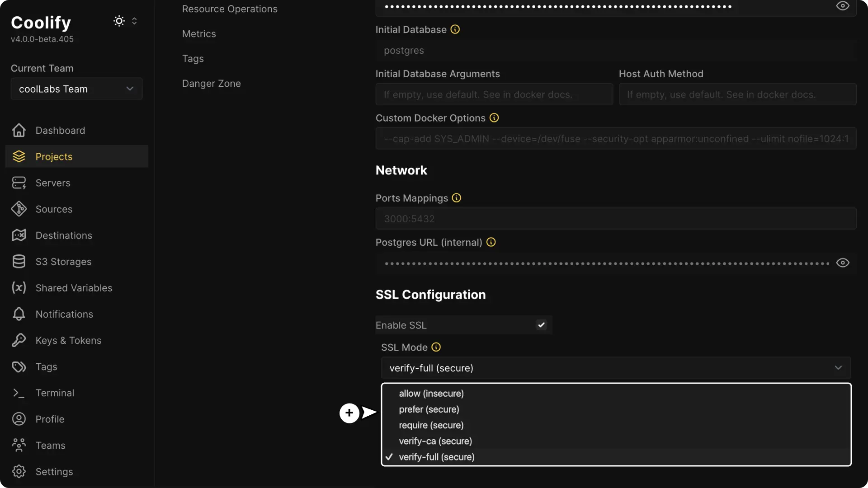
Task: Select the Servers sidebar icon
Action: click(18, 183)
